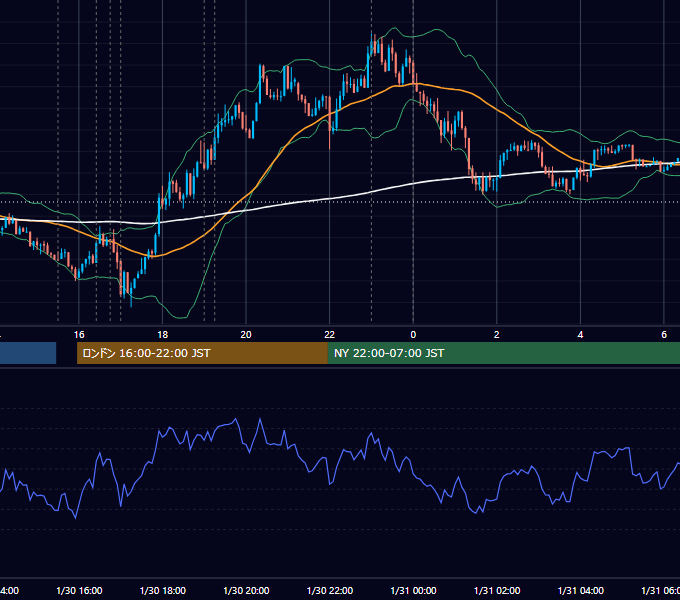Click the 1/31 00:00 date label

[413, 590]
